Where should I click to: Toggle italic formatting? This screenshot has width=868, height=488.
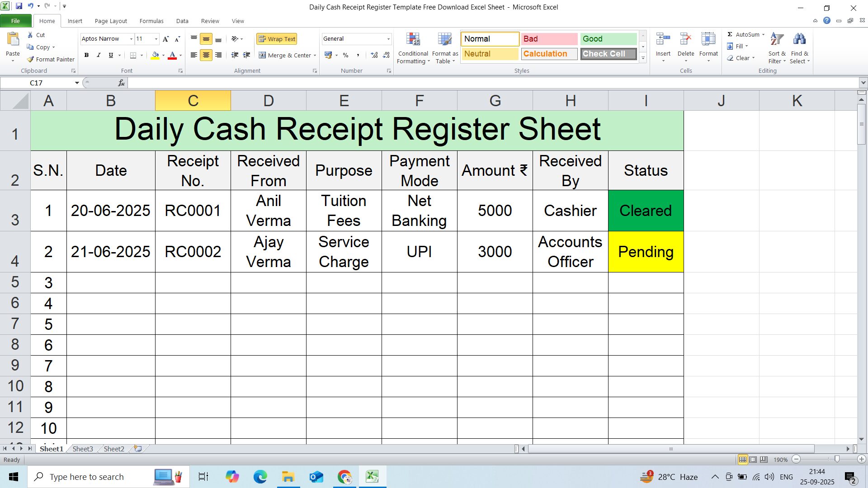point(99,55)
